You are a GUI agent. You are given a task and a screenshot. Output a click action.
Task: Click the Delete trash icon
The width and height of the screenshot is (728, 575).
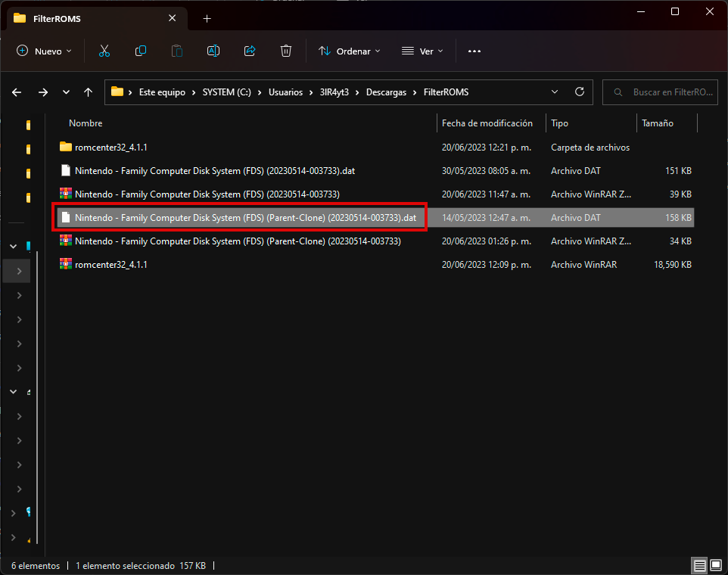(x=286, y=51)
